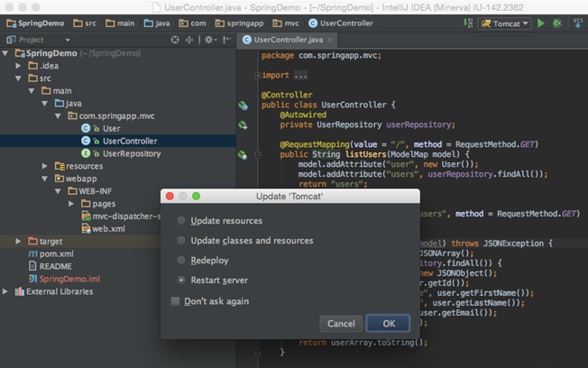This screenshot has height=368, width=588.
Task: Expand the import statements fold
Action: [258, 76]
